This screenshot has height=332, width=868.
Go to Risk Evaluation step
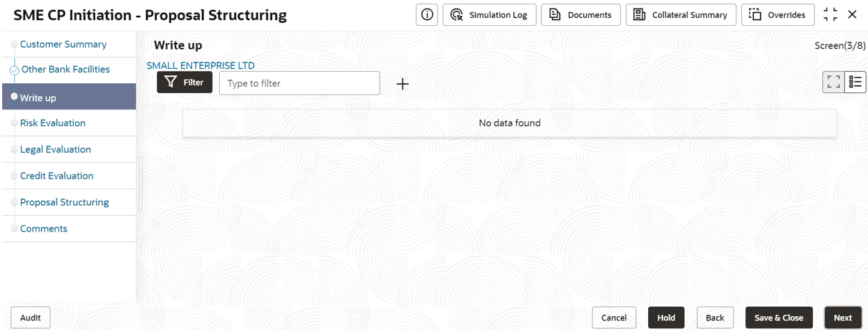[52, 123]
